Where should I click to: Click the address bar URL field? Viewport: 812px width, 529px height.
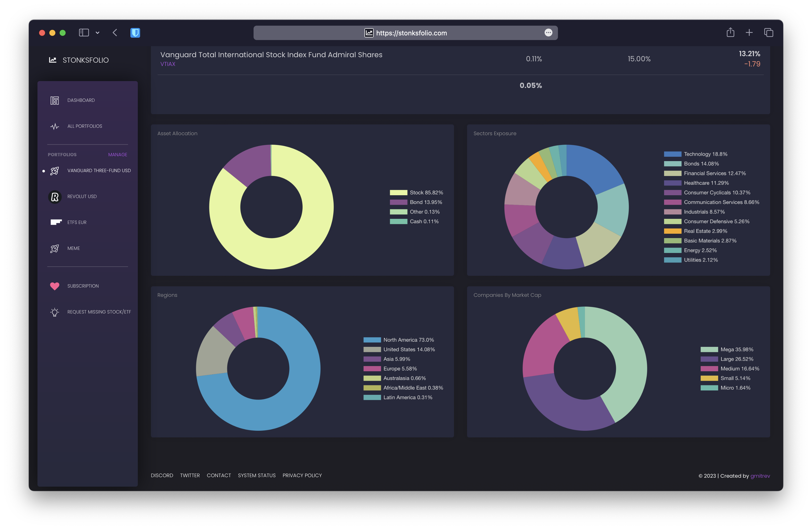405,33
